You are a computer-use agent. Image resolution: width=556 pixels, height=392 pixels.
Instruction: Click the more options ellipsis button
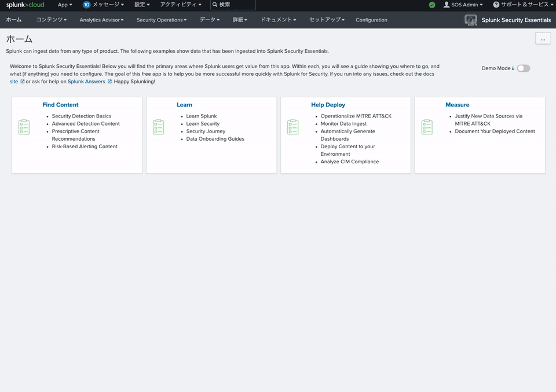tap(543, 38)
